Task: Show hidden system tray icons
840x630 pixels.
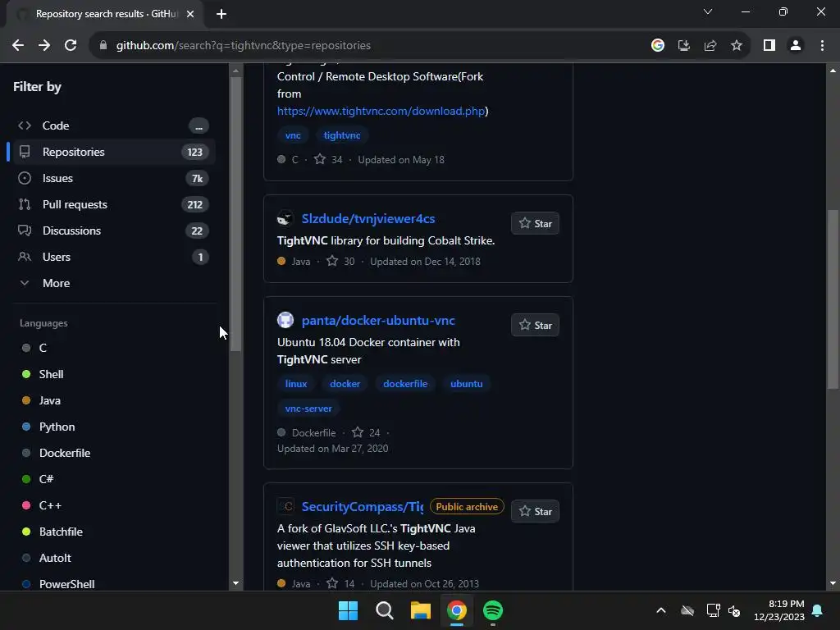Action: [661, 610]
